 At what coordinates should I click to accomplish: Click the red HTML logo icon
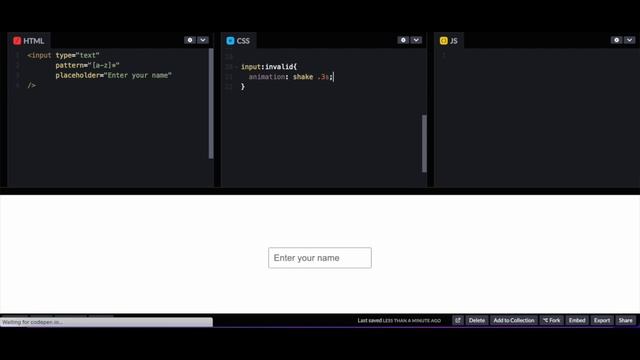tap(17, 41)
